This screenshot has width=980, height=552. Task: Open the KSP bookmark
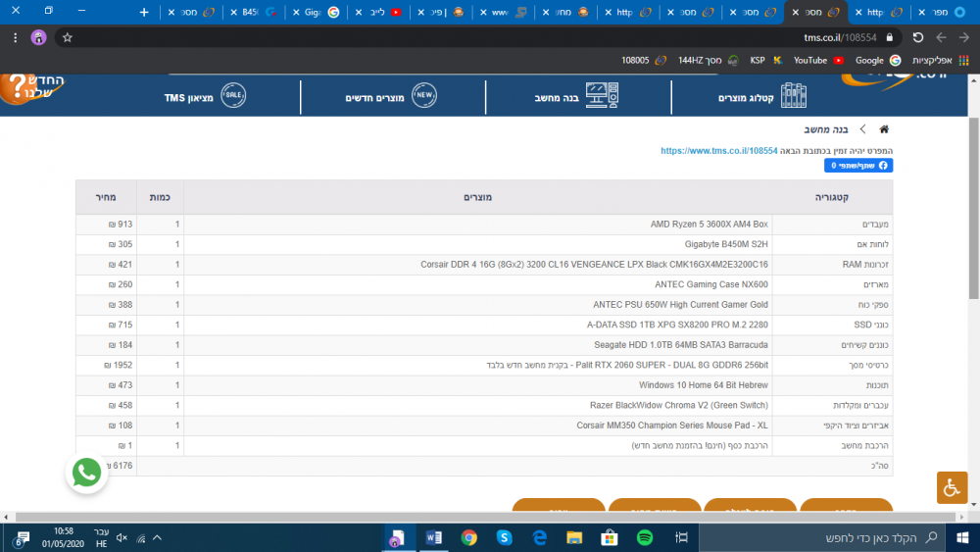coord(765,60)
